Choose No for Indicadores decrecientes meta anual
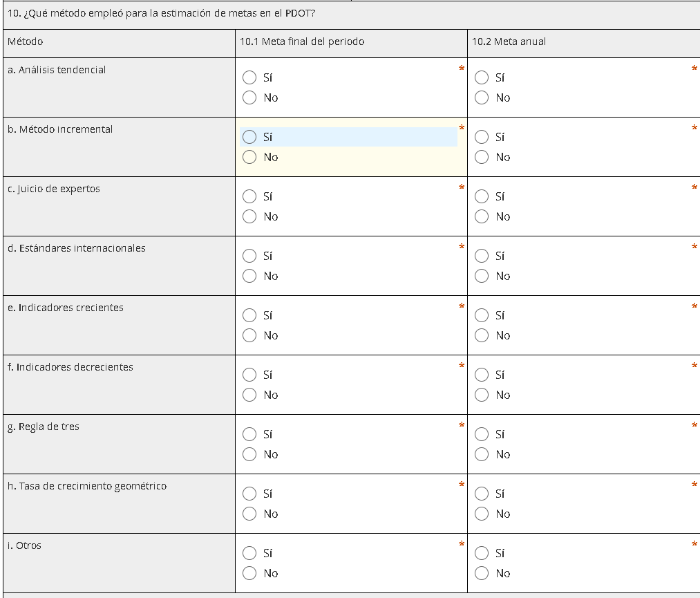Image resolution: width=700 pixels, height=598 pixels. (482, 395)
